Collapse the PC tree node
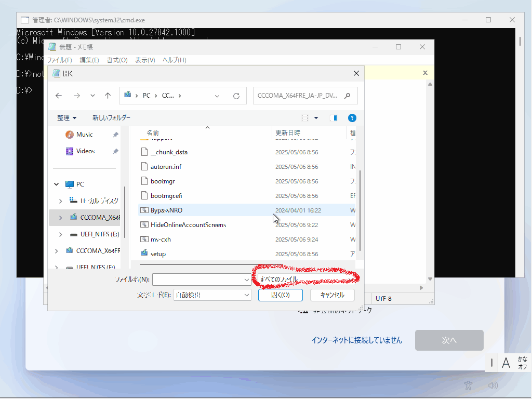532x399 pixels. coord(57,184)
